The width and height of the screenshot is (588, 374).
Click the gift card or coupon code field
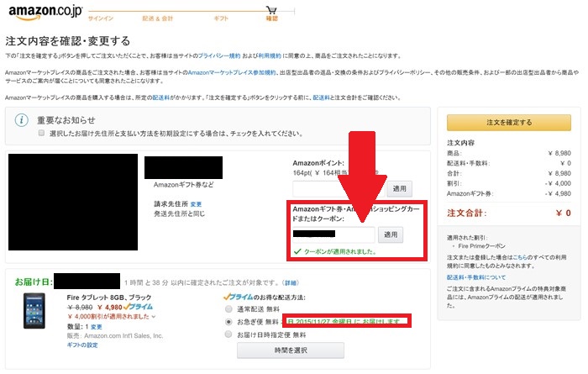click(x=333, y=234)
